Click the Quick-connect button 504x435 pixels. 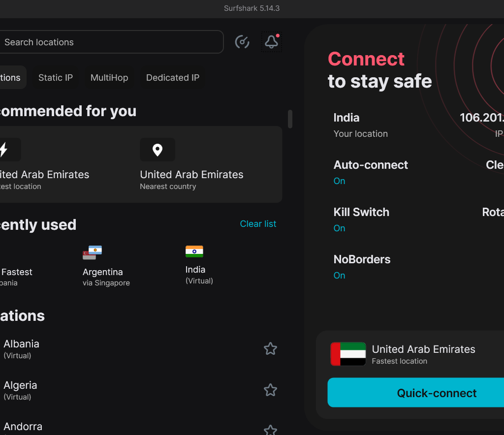(x=415, y=393)
